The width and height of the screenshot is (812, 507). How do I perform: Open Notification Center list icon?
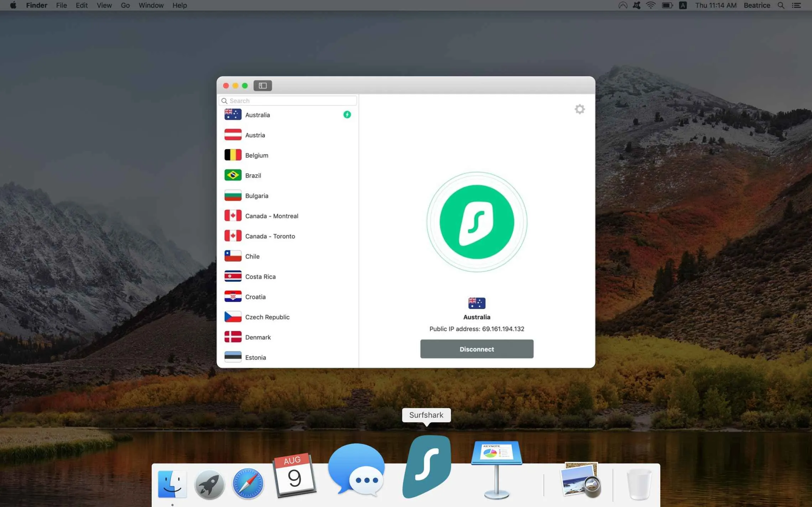(x=796, y=5)
